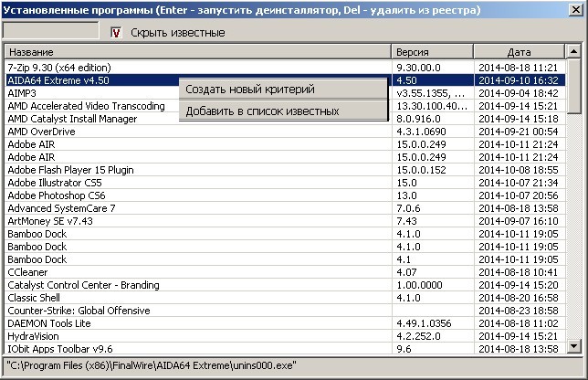
Task: Click version cell '9.30.00.0'
Action: 433,68
